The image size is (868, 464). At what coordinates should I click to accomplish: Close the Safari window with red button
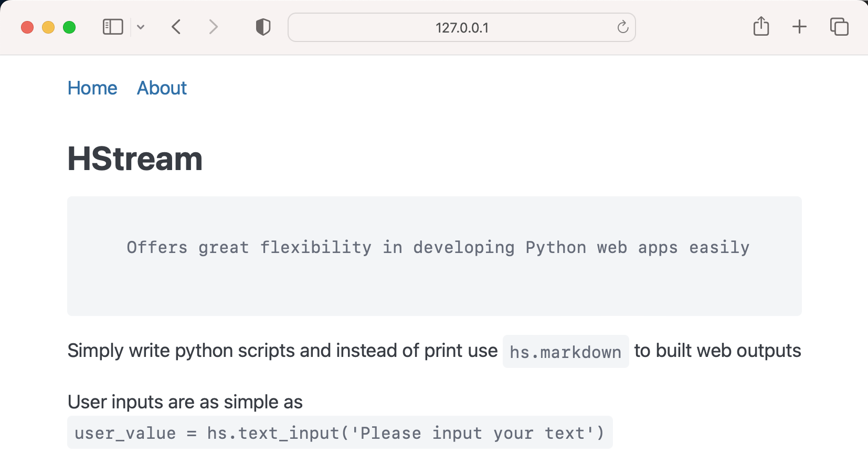pyautogui.click(x=27, y=27)
